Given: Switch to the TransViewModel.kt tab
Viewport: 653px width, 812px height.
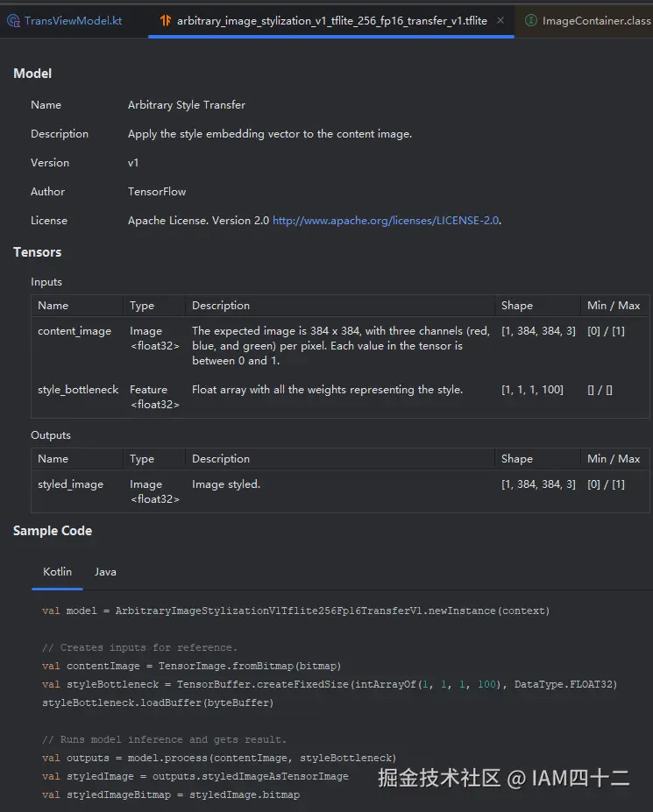Looking at the screenshot, I should coord(73,20).
